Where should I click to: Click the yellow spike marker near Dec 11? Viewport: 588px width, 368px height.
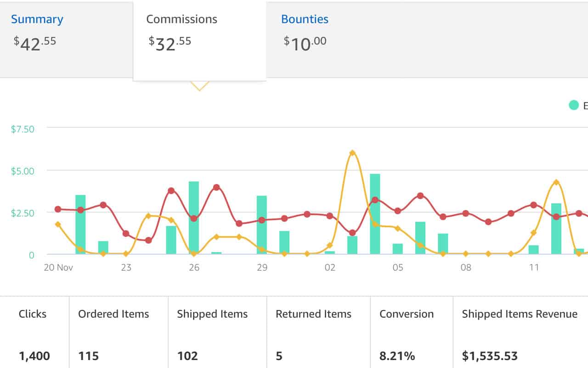(x=556, y=182)
